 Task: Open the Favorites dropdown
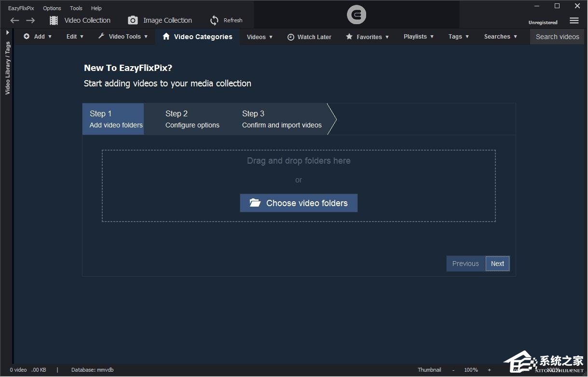pyautogui.click(x=368, y=37)
